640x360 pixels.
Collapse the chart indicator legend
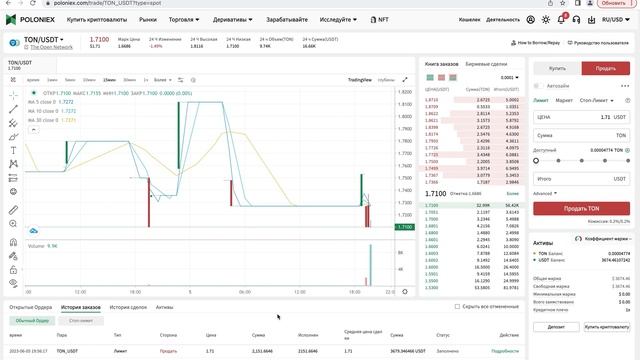[33, 130]
